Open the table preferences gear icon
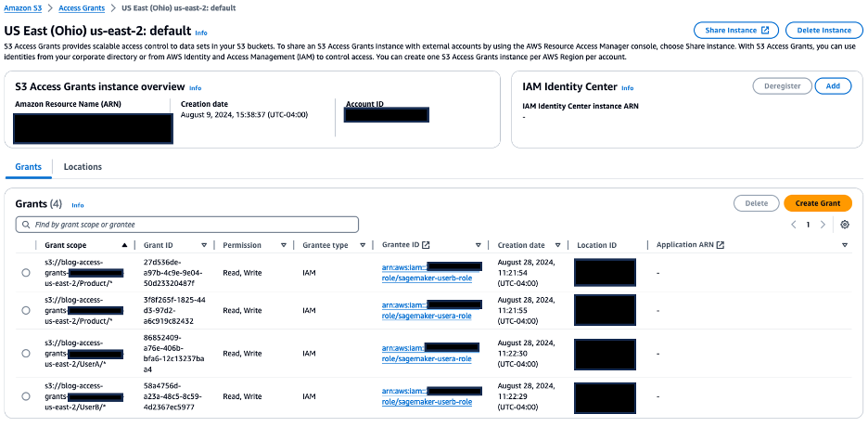Image resolution: width=868 pixels, height=427 pixels. [x=844, y=225]
